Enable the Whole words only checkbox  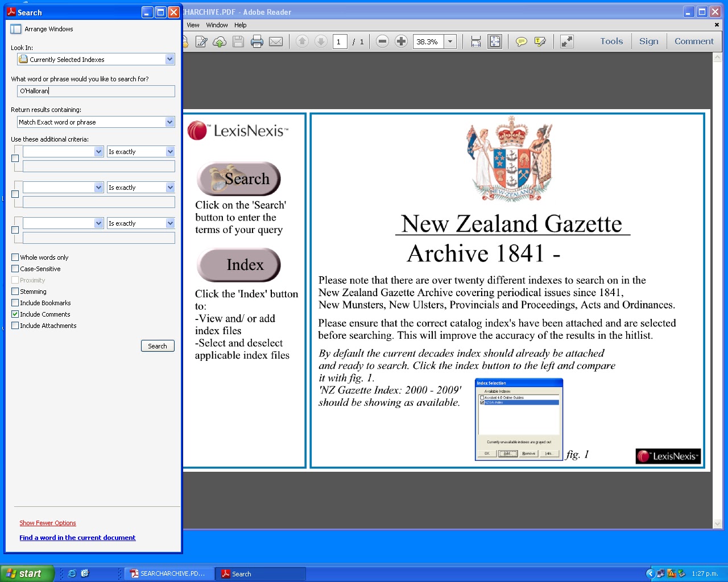point(15,257)
